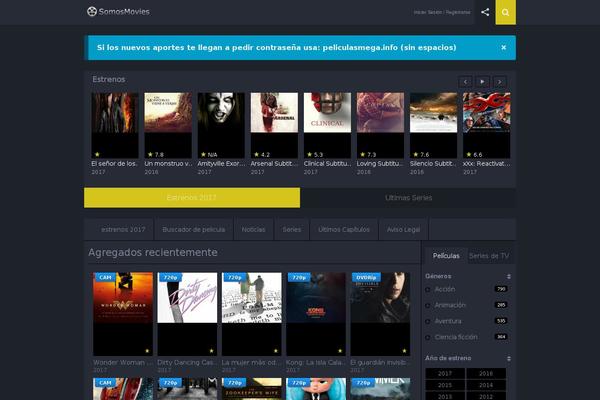The width and height of the screenshot is (600, 400).
Task: Open estrenos 2017 menu item
Action: 123,230
